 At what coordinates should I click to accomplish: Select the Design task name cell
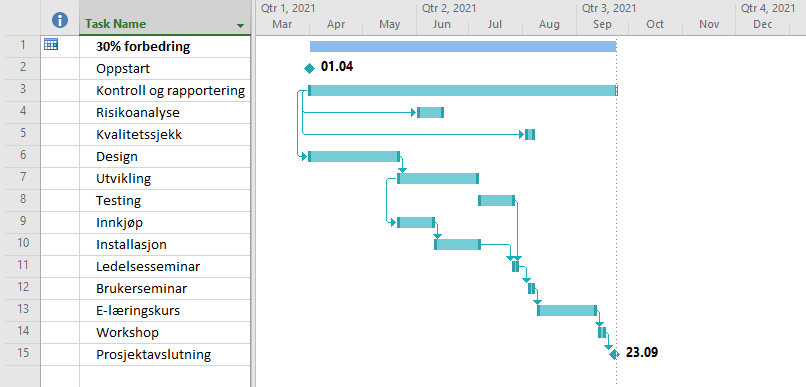point(165,157)
